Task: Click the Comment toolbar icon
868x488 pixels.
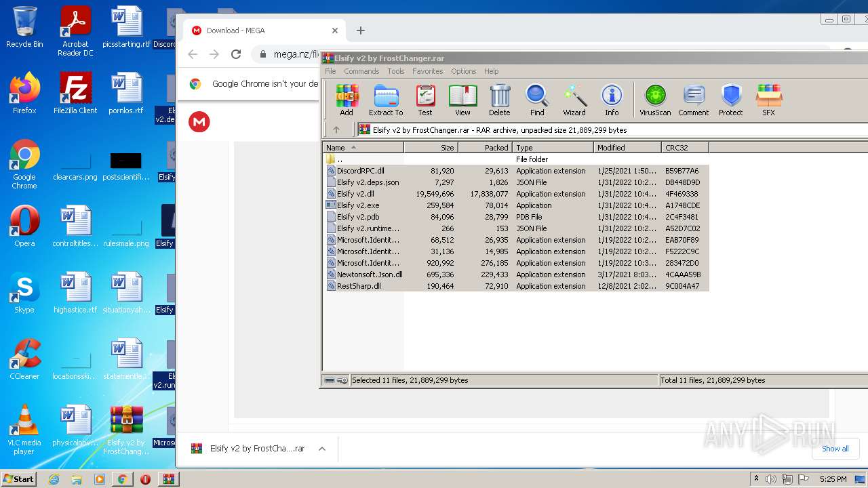Action: (694, 100)
